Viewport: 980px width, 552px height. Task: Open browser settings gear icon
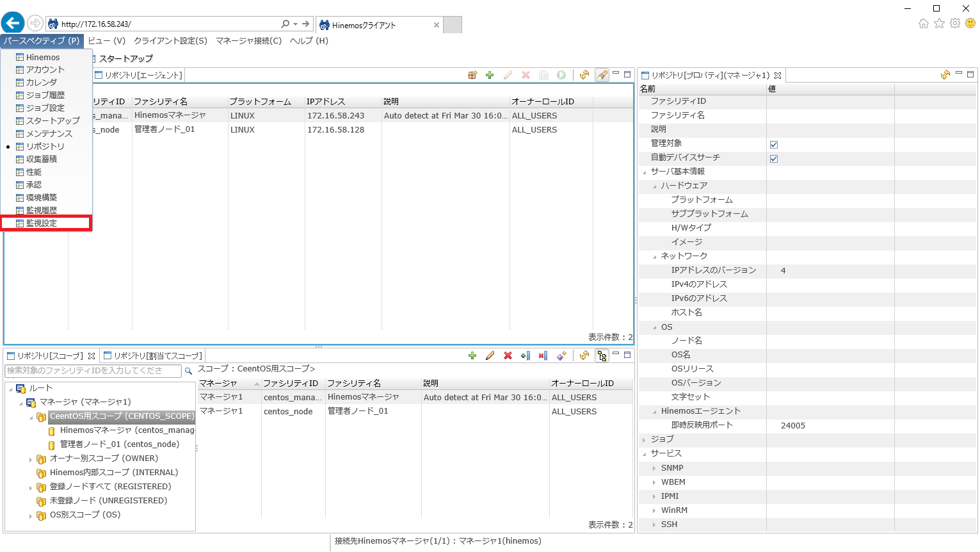(955, 24)
